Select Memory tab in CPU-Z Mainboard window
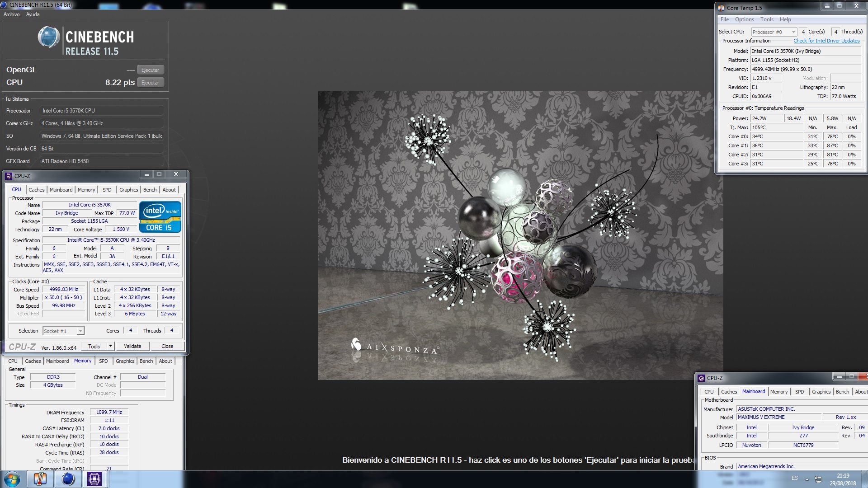The height and width of the screenshot is (488, 868). pos(779,392)
